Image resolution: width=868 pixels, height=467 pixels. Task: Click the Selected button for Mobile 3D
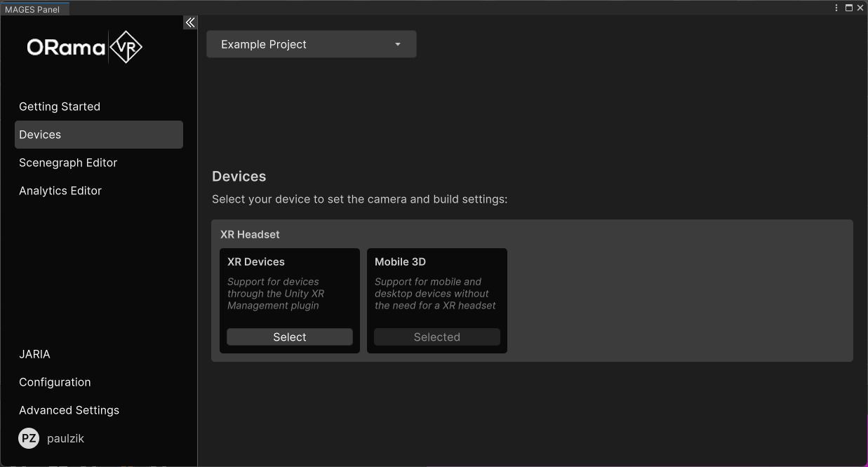click(436, 337)
